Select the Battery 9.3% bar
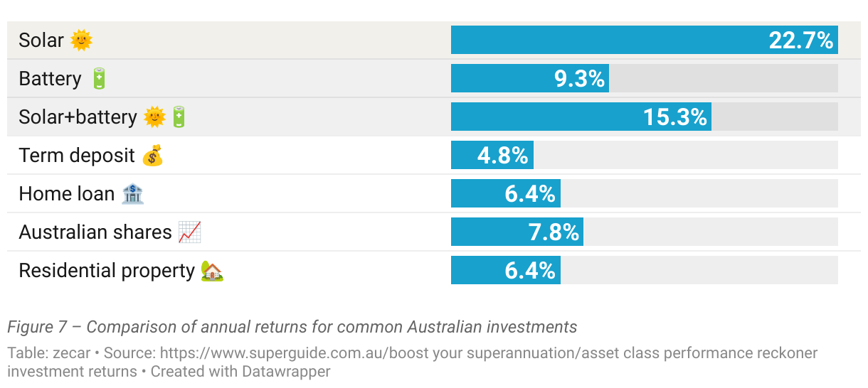Screen dimensions: 868x388 [x=530, y=78]
